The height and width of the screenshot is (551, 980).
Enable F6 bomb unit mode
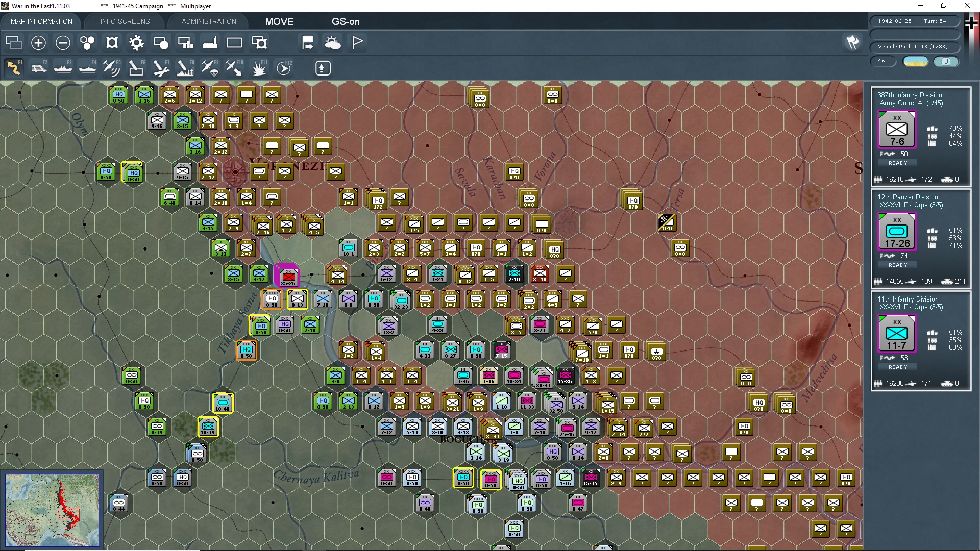(x=136, y=68)
